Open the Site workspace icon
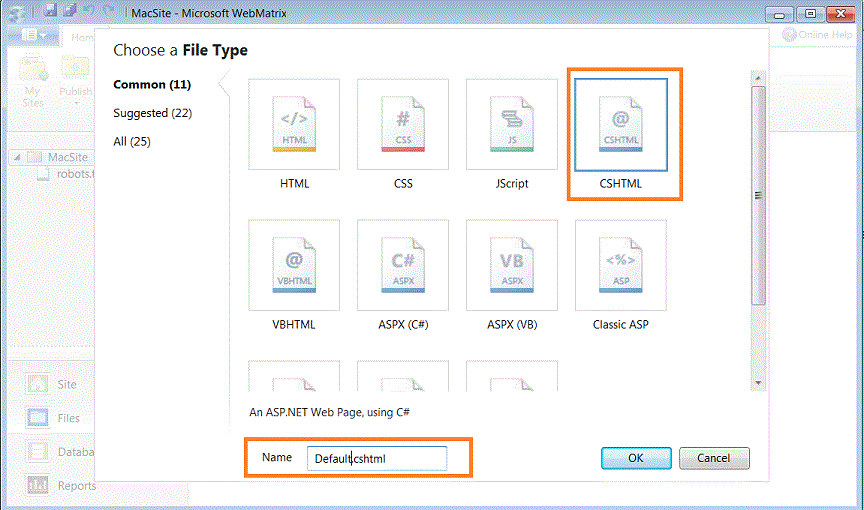Viewport: 864px width, 510px height. [37, 384]
